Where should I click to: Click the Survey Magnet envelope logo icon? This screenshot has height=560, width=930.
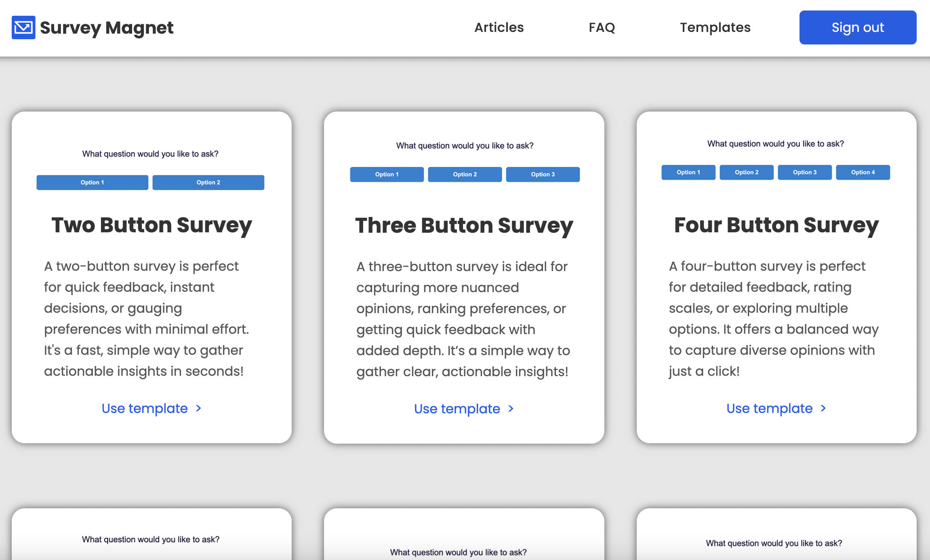[x=23, y=27]
